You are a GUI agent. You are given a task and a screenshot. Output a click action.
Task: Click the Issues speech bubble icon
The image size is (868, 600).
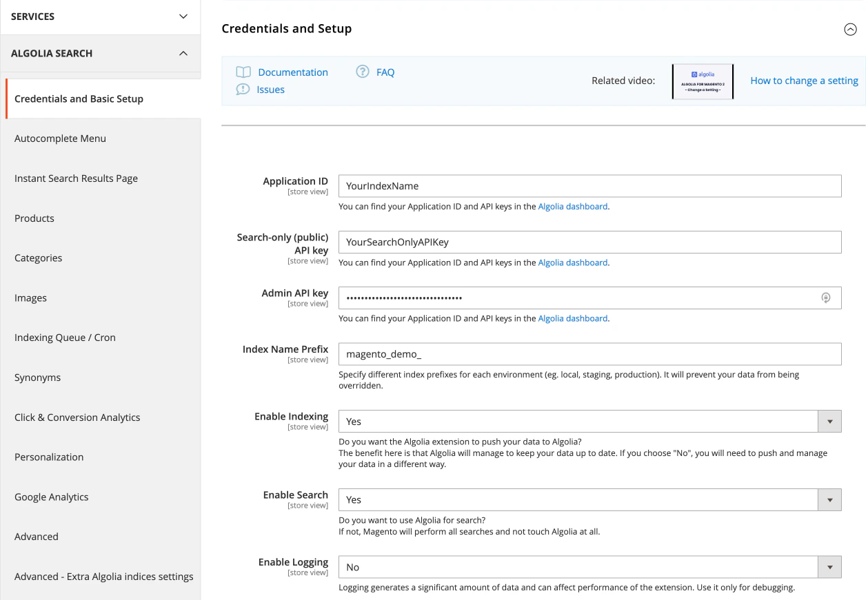[x=243, y=89]
